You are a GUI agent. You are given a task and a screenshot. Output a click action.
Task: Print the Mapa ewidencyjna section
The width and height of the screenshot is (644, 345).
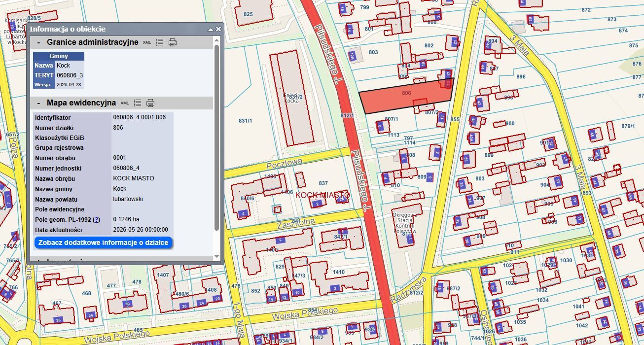click(x=150, y=103)
